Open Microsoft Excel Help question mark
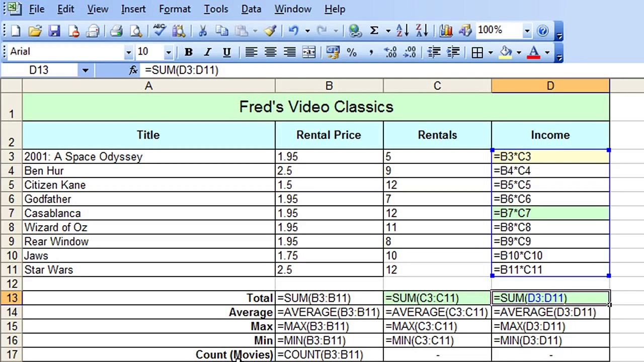The width and height of the screenshot is (644, 362). pyautogui.click(x=543, y=31)
